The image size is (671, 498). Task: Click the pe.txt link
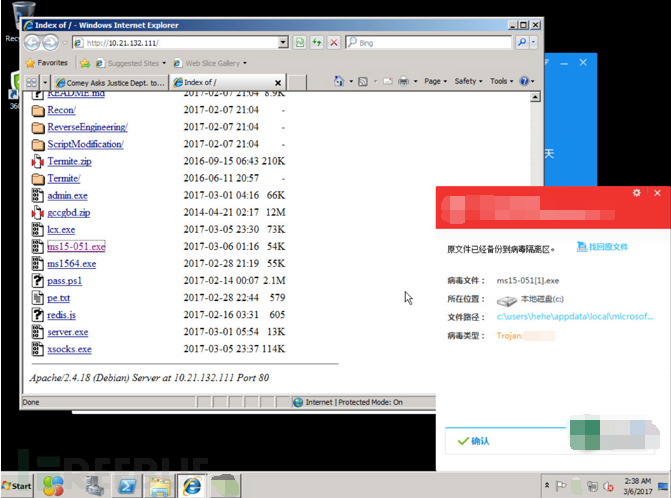click(x=59, y=298)
